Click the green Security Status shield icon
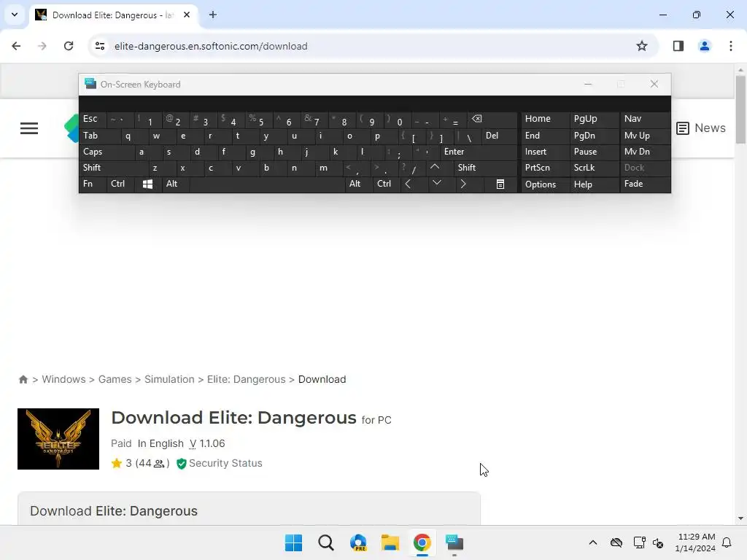The width and height of the screenshot is (747, 560). click(181, 463)
